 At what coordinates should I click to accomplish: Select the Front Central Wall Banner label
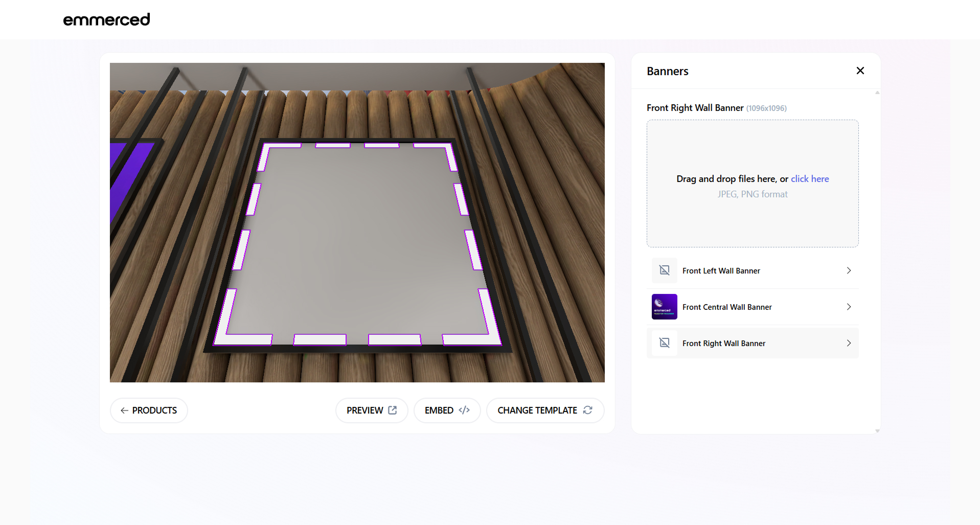(726, 307)
